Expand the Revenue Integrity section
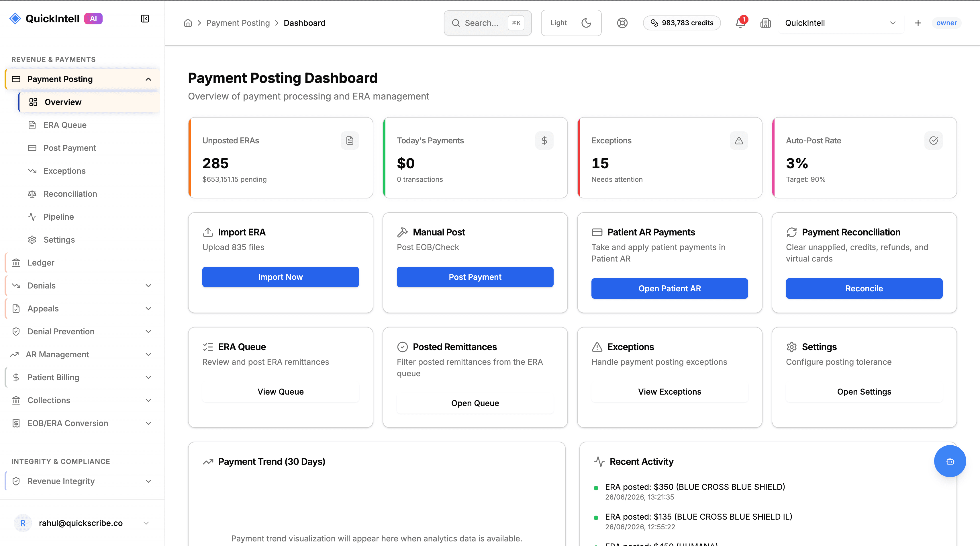 (148, 481)
